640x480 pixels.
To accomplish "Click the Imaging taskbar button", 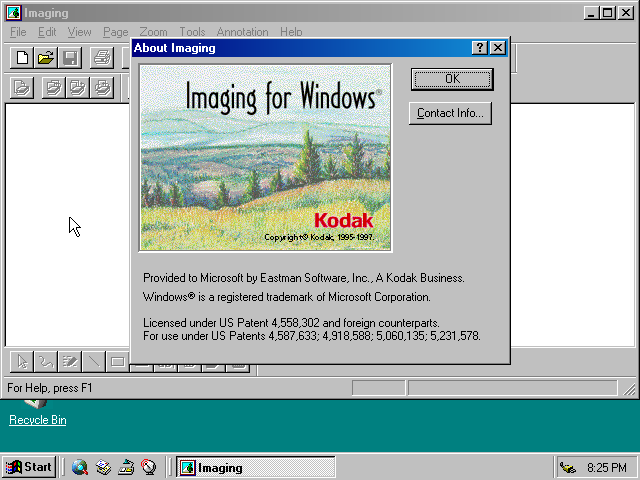I will tap(256, 467).
